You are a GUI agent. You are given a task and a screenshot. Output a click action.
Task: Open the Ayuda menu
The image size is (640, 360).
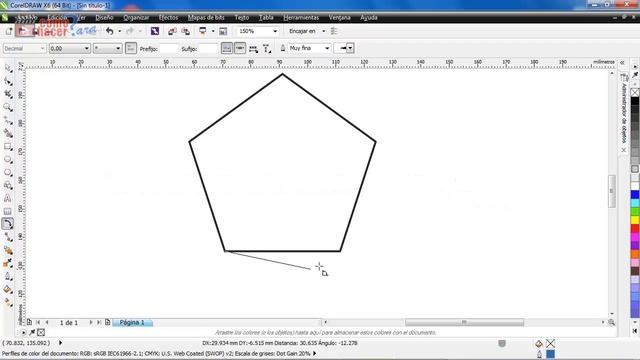tap(369, 18)
